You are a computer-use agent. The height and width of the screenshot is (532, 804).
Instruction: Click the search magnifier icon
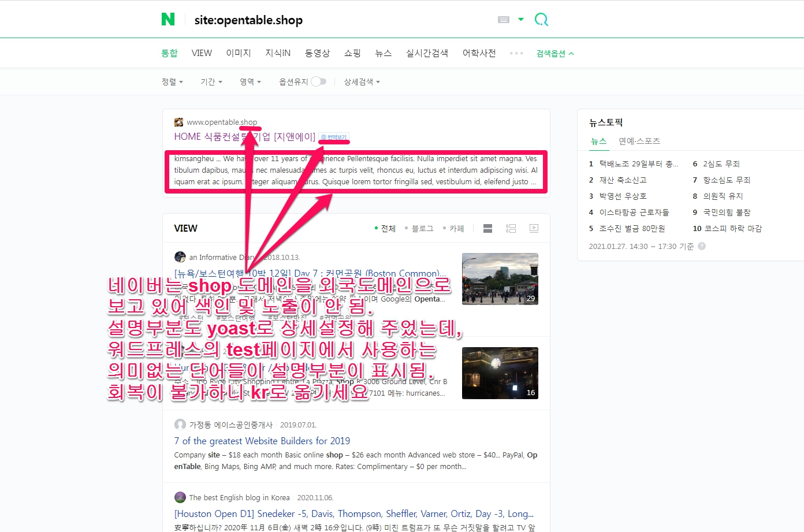541,20
